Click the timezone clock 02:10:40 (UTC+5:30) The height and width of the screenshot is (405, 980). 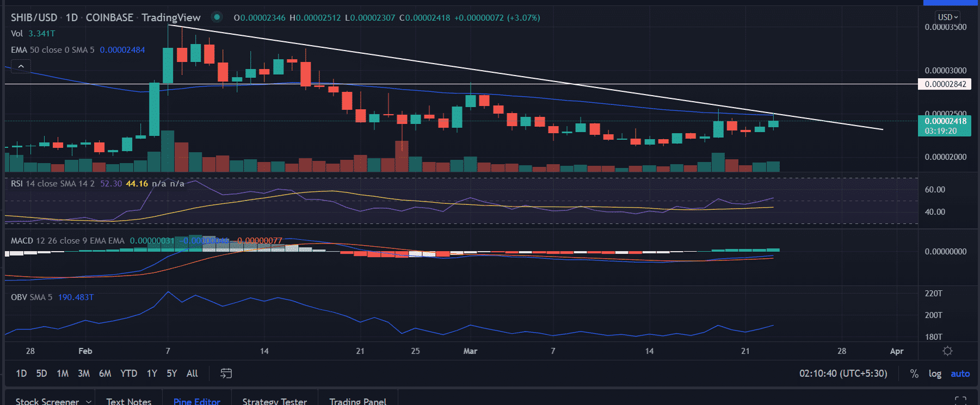coord(843,373)
